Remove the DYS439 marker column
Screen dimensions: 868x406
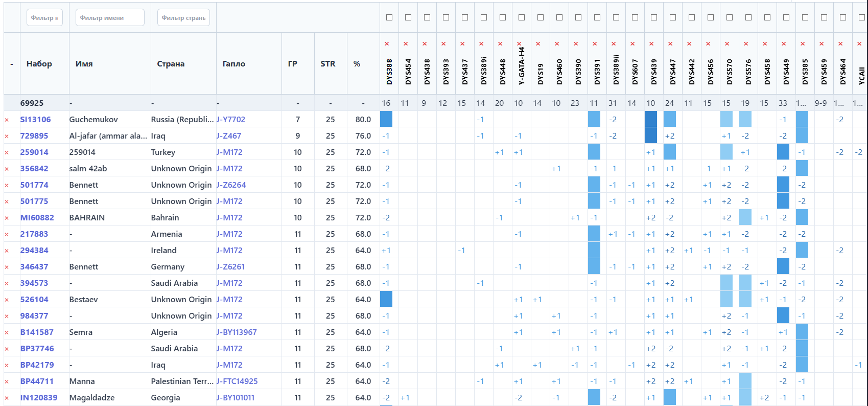pos(651,44)
